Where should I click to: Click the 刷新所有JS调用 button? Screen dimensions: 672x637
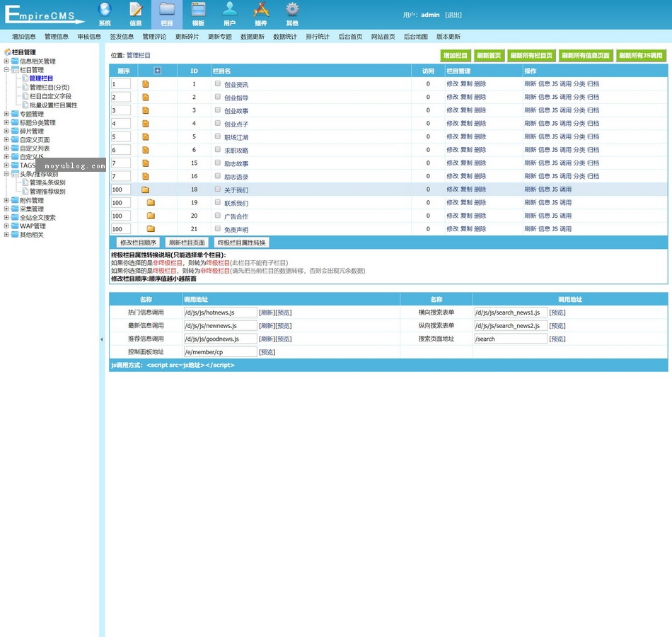(641, 56)
